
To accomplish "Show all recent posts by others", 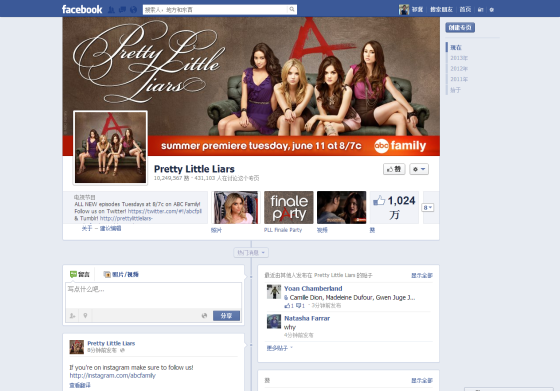I will coord(422,276).
